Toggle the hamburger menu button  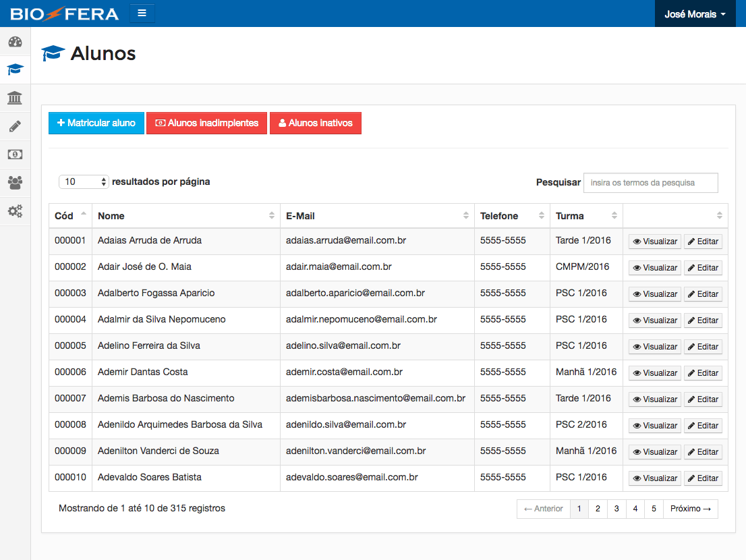[142, 13]
